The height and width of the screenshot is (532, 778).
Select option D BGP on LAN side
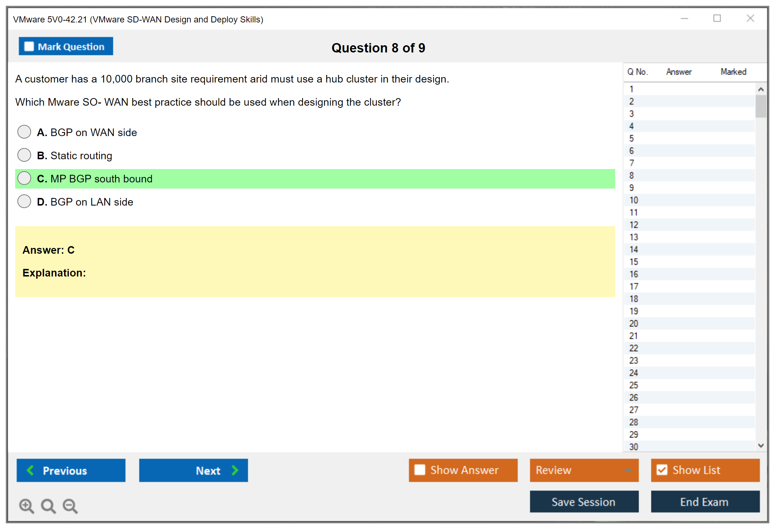[x=24, y=201]
